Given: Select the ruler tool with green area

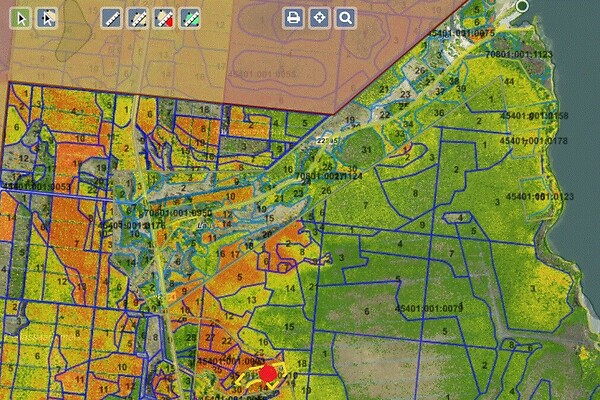Looking at the screenshot, I should coord(190,18).
